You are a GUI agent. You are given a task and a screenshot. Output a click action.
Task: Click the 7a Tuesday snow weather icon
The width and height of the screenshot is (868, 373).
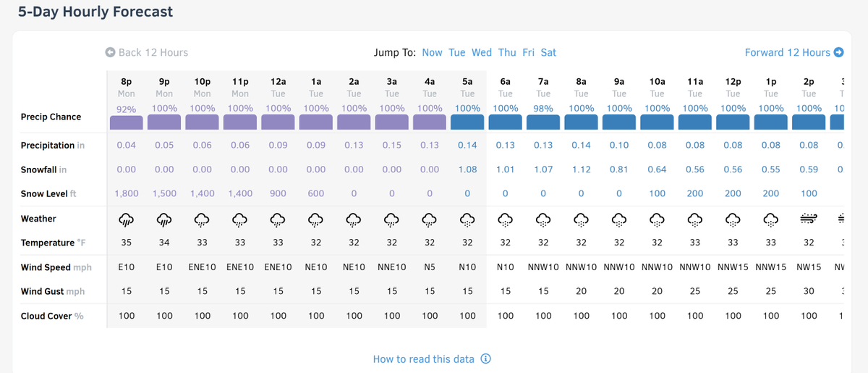click(x=543, y=219)
